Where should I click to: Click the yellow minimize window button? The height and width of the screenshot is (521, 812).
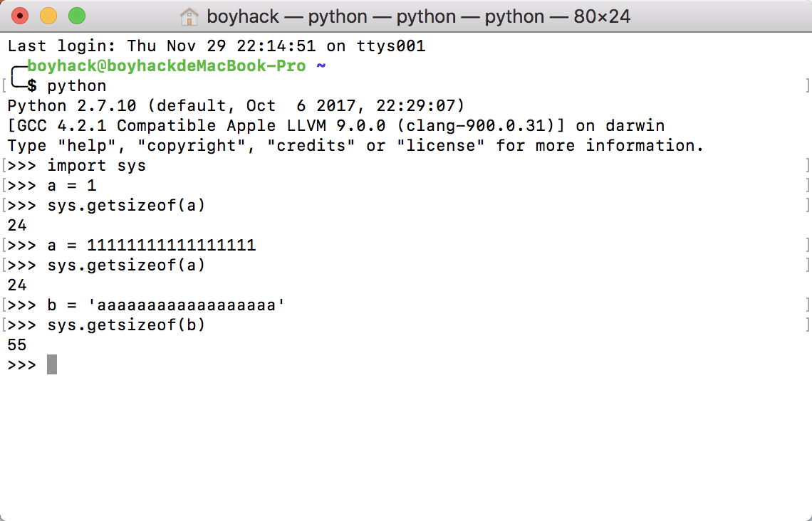point(48,16)
